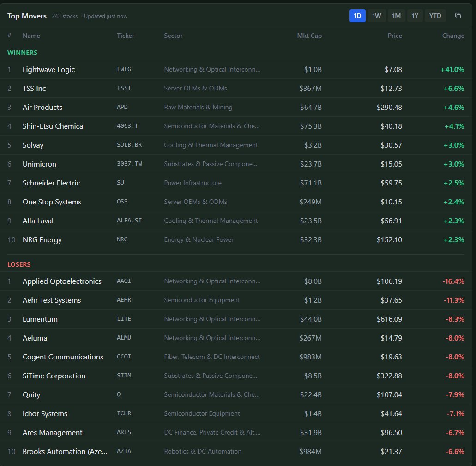Switch to the 1M timeframe
This screenshot has width=476, height=466.
point(396,16)
